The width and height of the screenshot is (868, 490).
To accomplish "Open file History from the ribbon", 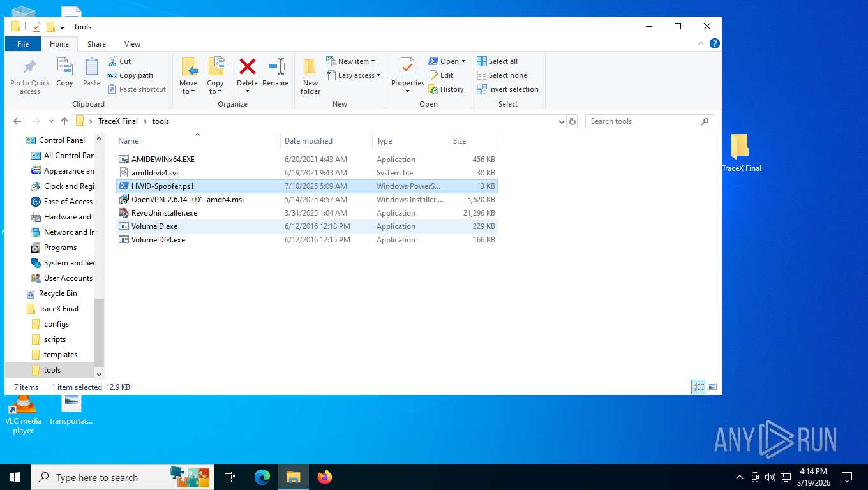I will click(446, 89).
